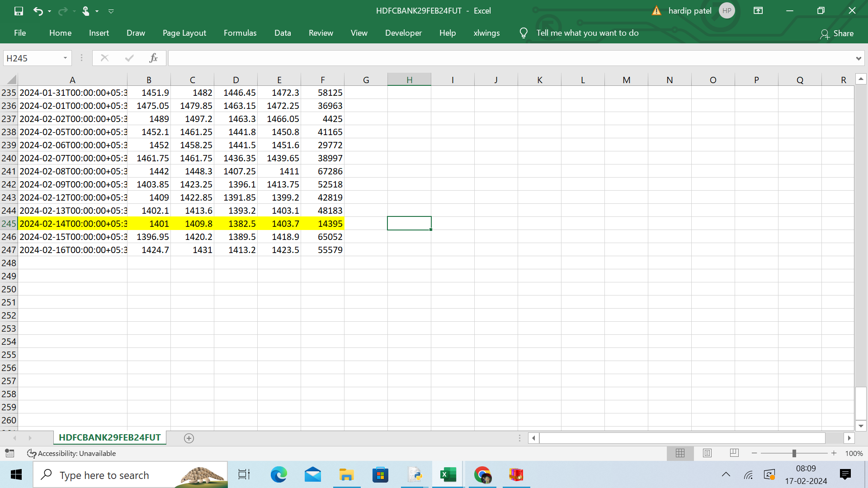Click the Enter checkmark icon
Image resolution: width=868 pixels, height=488 pixels.
[129, 58]
